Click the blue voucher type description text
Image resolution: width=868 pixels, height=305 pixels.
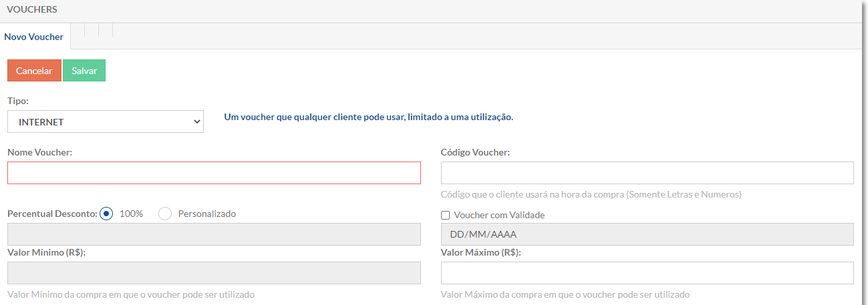[x=369, y=117]
